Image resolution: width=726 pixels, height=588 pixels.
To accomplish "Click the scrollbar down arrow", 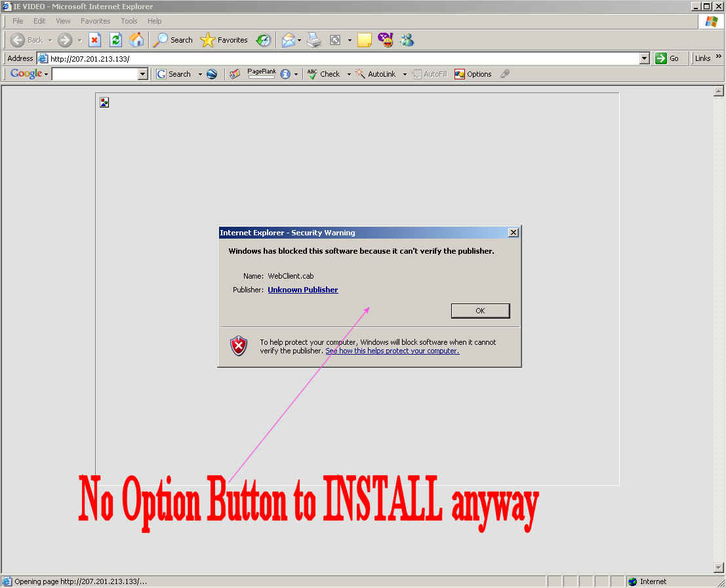I will tap(718, 567).
